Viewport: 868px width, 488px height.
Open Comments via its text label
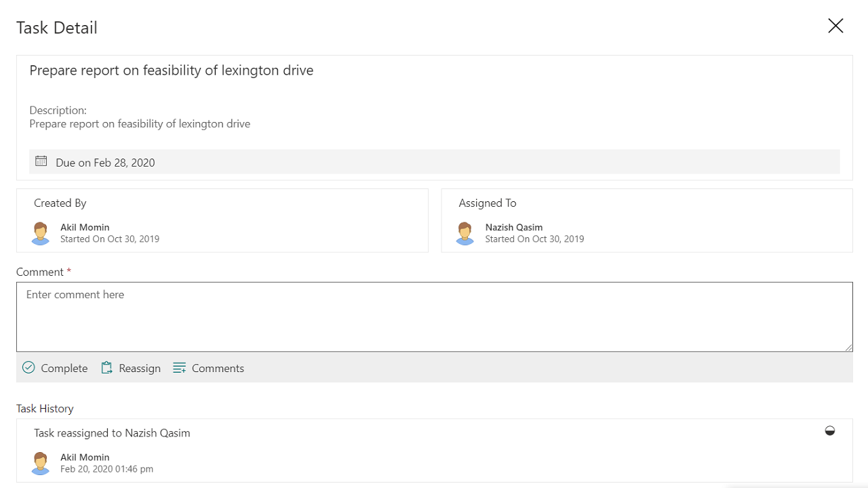[x=218, y=368]
